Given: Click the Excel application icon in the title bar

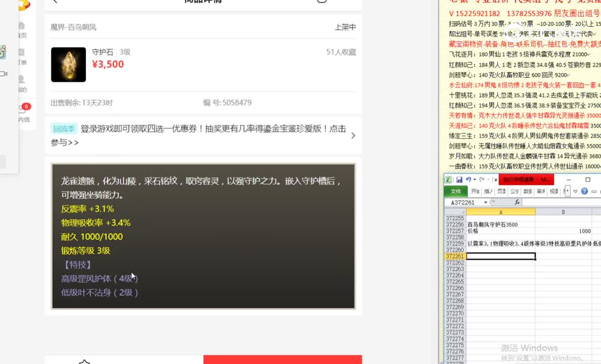Looking at the screenshot, I should 448,179.
